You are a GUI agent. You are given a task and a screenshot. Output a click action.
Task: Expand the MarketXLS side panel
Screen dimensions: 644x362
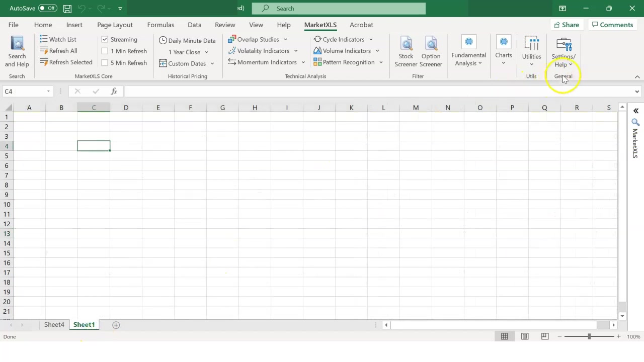(635, 111)
